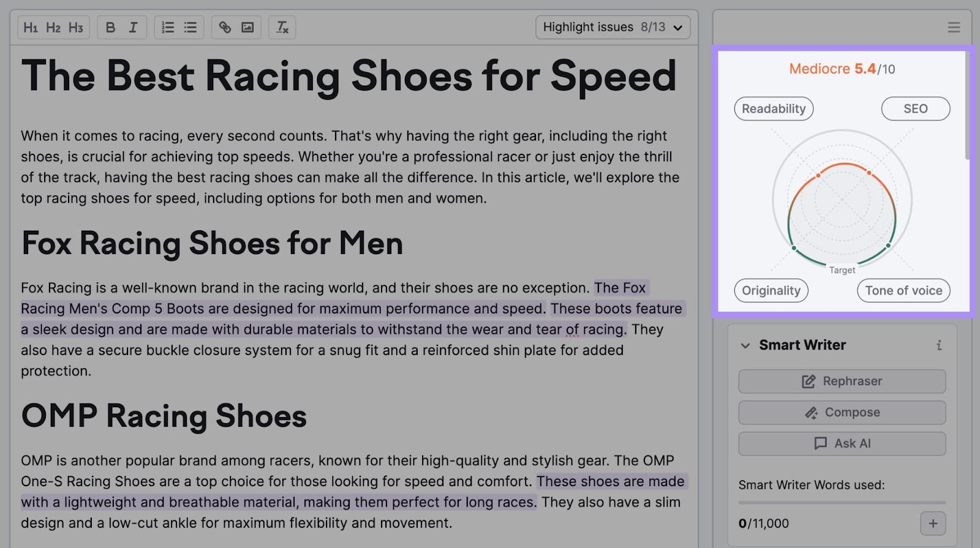Apply Heading 3 style
Image resolution: width=980 pixels, height=548 pixels.
click(75, 28)
